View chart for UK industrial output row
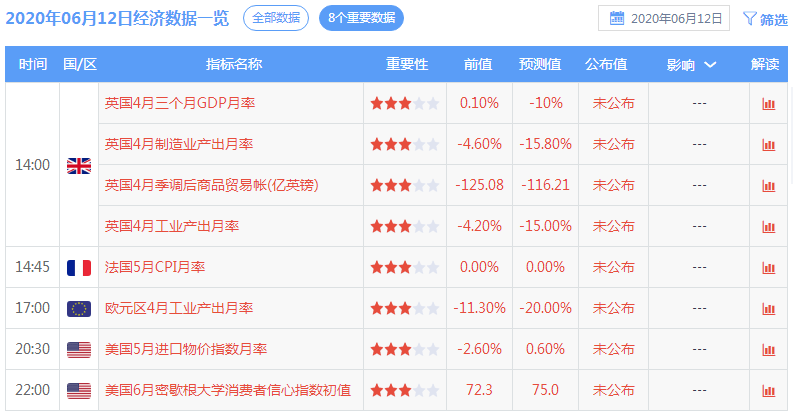793x419 pixels. pyautogui.click(x=768, y=226)
